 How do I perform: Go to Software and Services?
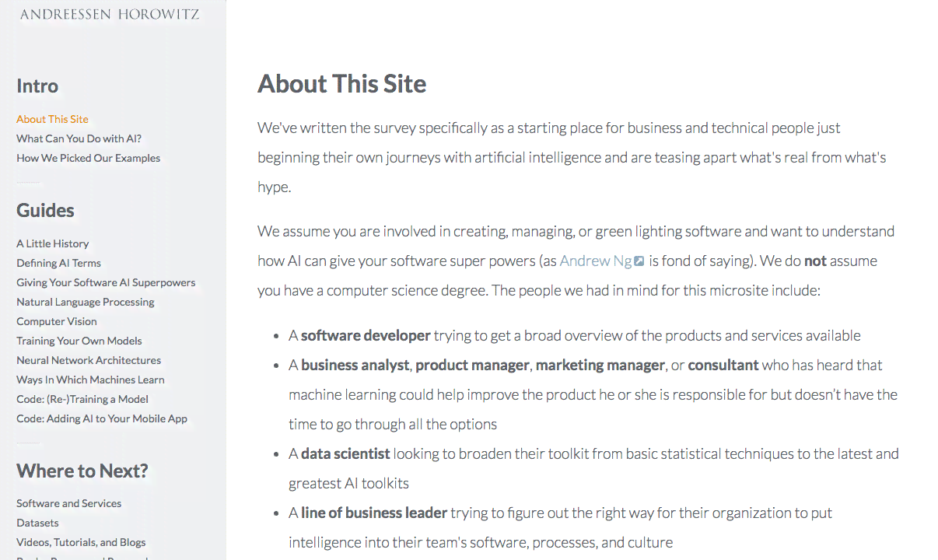(69, 503)
